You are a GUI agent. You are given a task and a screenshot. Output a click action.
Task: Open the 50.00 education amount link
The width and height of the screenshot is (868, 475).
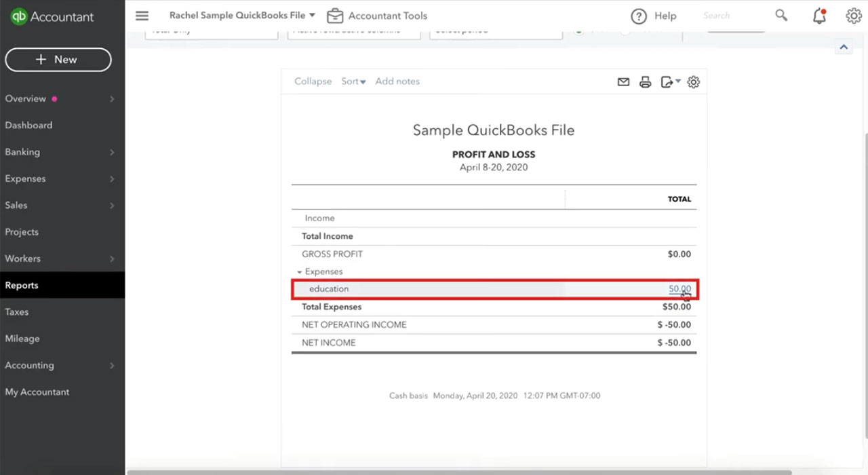(x=679, y=289)
